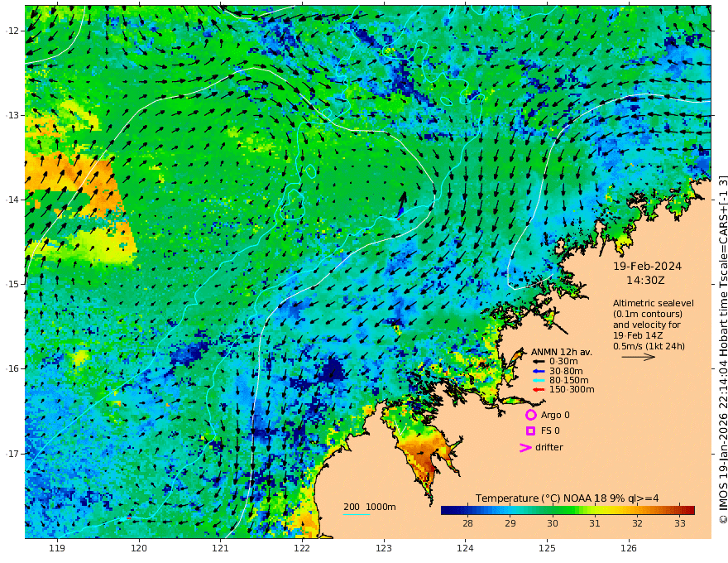Image resolution: width=728 pixels, height=563 pixels.
Task: Click the temperature colorbar at 33 degrees
Action: pos(680,510)
